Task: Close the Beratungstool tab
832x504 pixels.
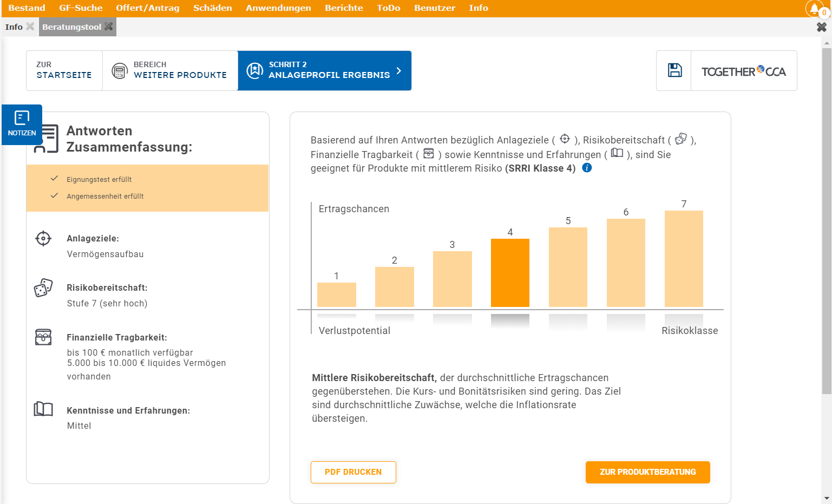Action: point(109,27)
